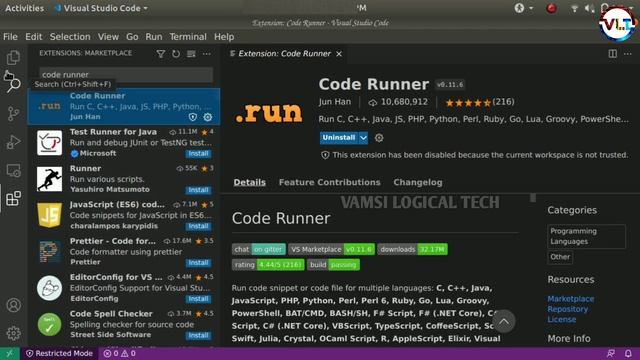Open the File menu
The height and width of the screenshot is (360, 640).
coord(10,37)
